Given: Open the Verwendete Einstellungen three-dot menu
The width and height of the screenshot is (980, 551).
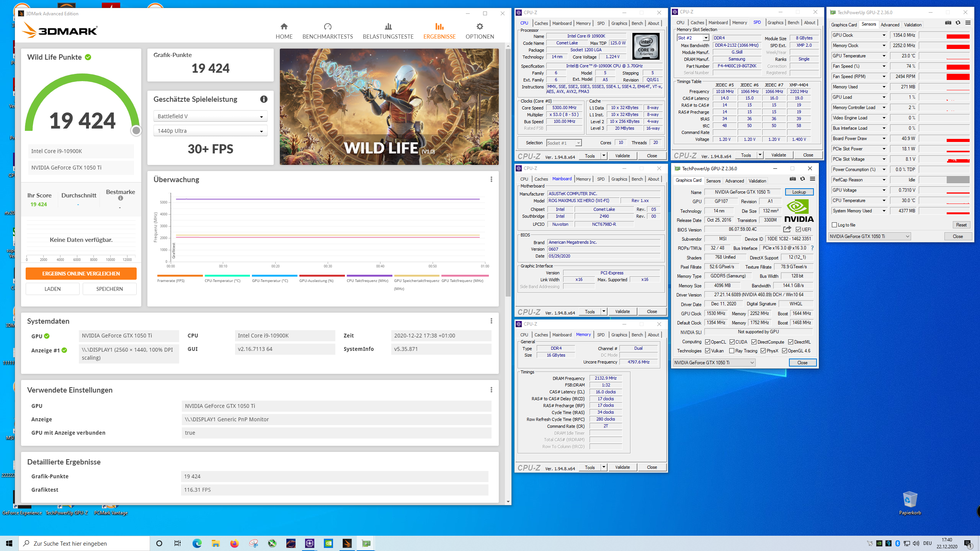Looking at the screenshot, I should pyautogui.click(x=492, y=390).
